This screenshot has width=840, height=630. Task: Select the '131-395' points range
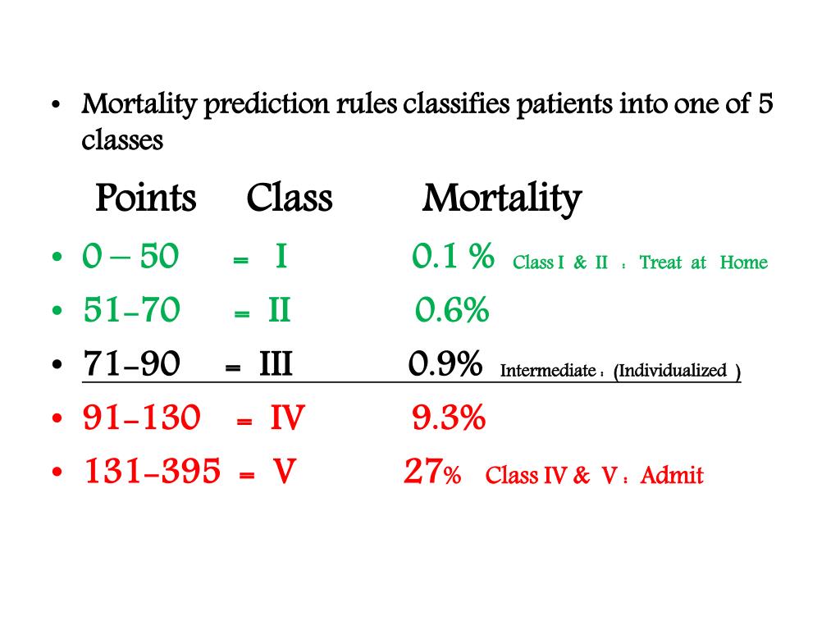click(x=153, y=472)
